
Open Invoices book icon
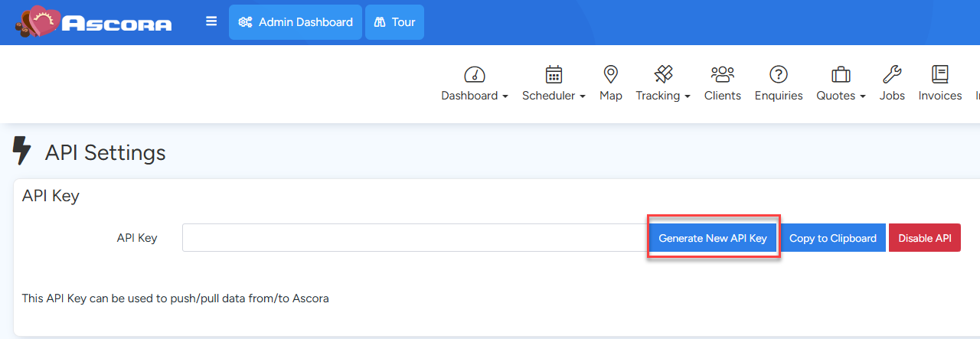click(939, 74)
